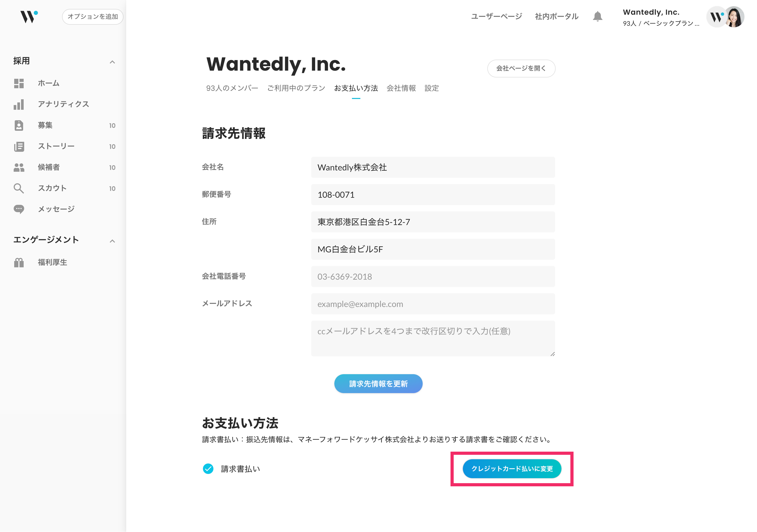Open メッセージ speech bubble icon
757x532 pixels.
(x=19, y=209)
